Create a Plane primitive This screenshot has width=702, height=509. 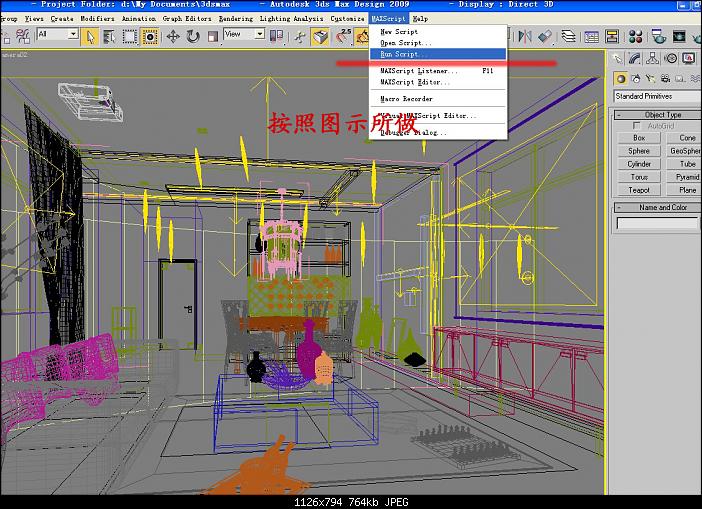point(684,190)
